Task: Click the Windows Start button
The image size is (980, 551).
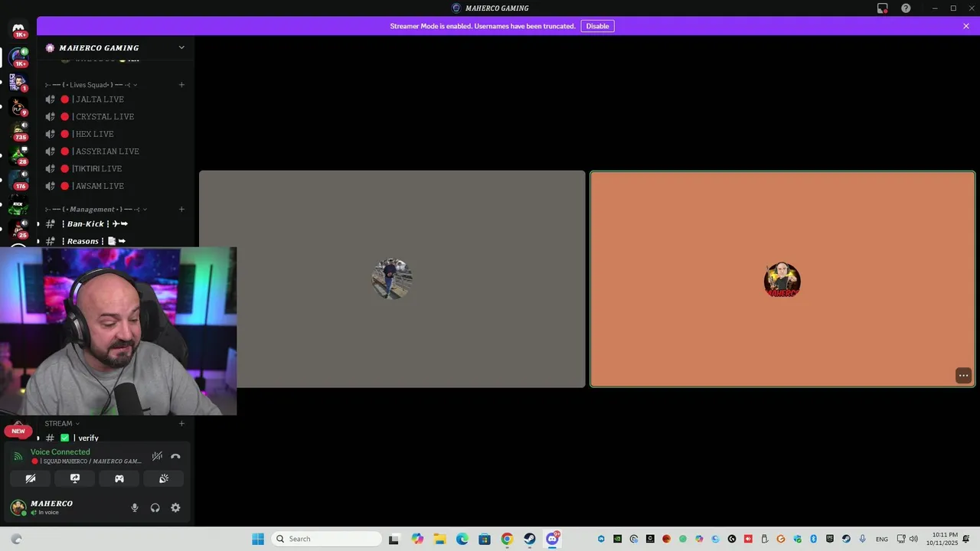Action: 258,539
